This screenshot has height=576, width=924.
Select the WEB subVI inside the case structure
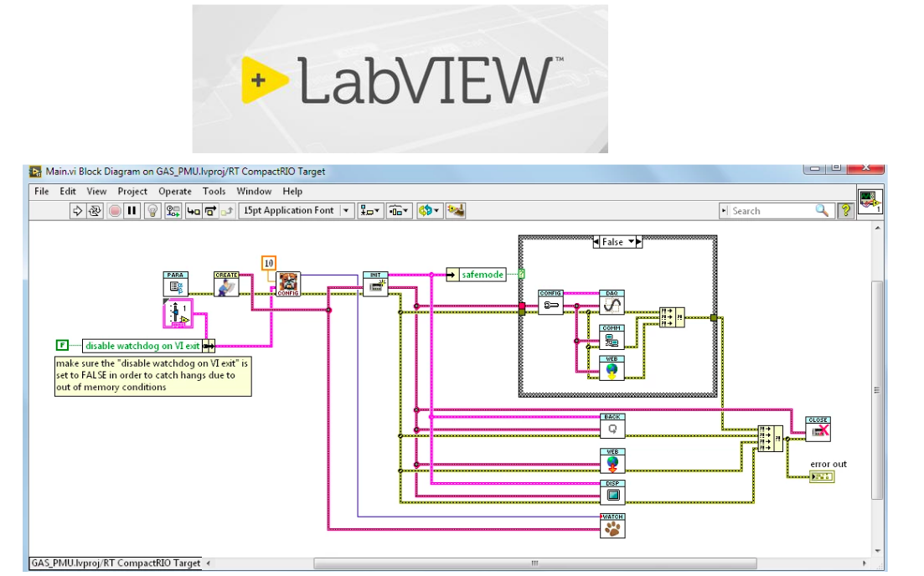click(612, 368)
